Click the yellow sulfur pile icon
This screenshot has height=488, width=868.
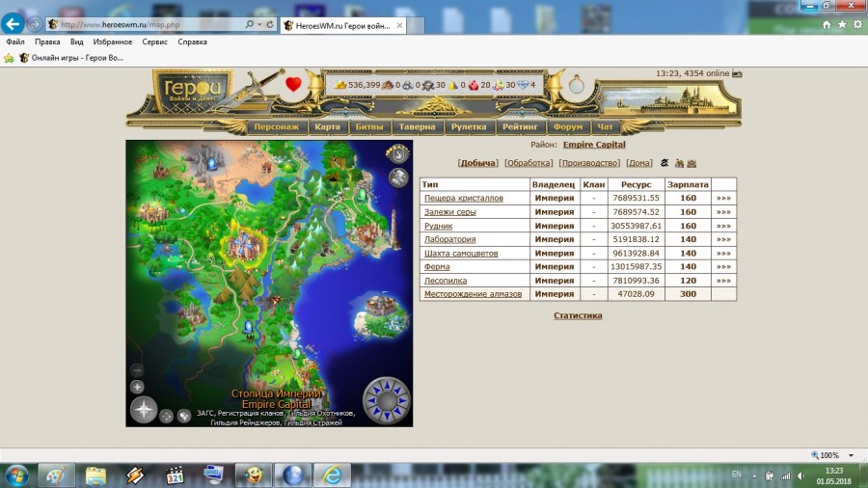[453, 85]
